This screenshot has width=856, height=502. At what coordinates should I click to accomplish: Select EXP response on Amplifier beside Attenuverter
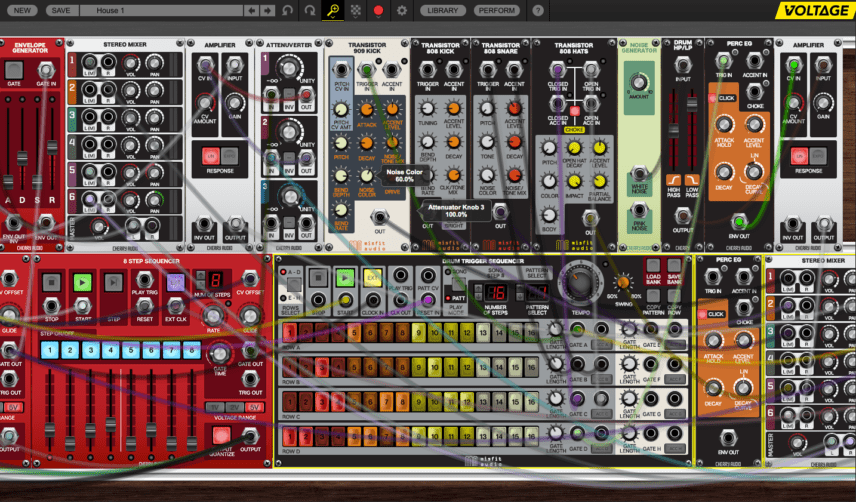coord(230,156)
